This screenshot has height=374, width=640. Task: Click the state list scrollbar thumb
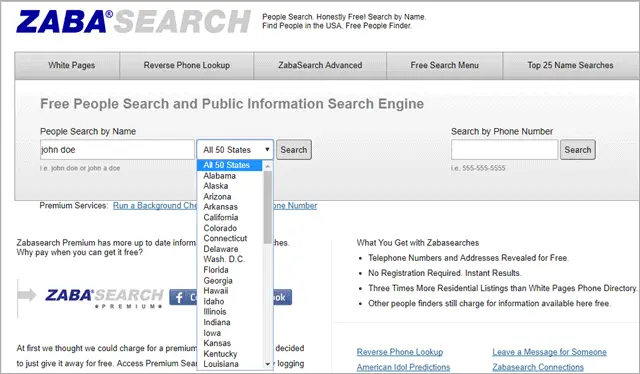tap(268, 207)
